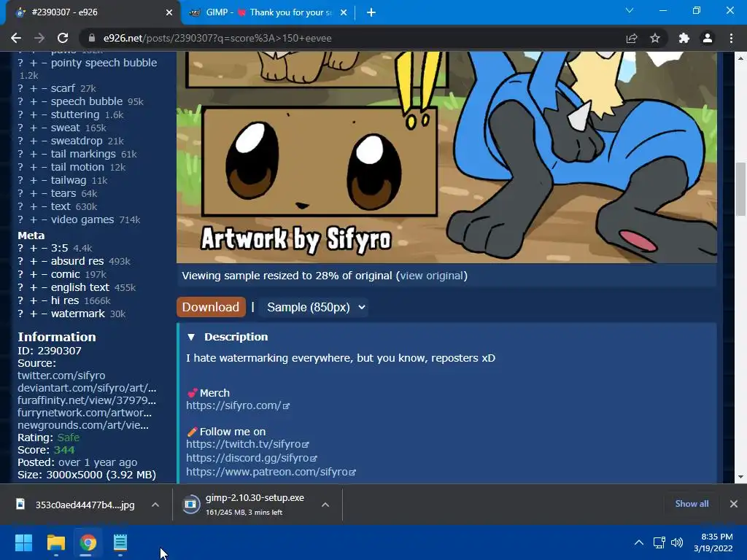Click the question mark next to tail motion
This screenshot has width=747, height=560.
point(20,168)
